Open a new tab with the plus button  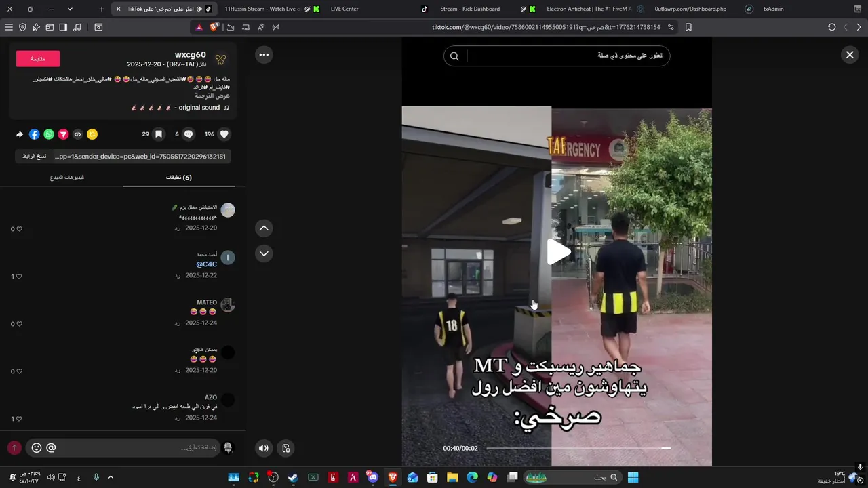tap(102, 9)
